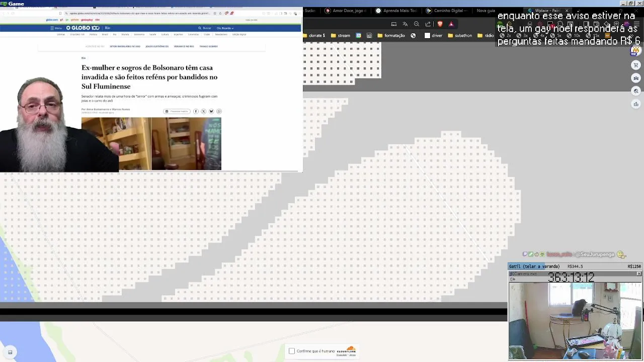Open the Wplace store cart icon
Screen dimensions: 644x362
pyautogui.click(x=636, y=65)
